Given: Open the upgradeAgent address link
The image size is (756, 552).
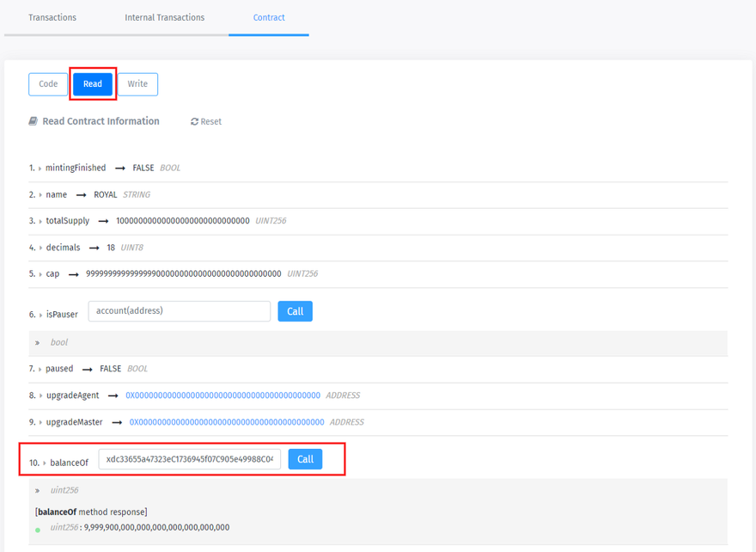Looking at the screenshot, I should coord(223,396).
